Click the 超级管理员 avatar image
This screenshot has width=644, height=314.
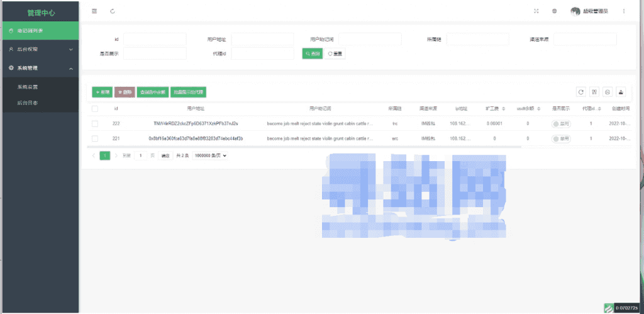575,11
